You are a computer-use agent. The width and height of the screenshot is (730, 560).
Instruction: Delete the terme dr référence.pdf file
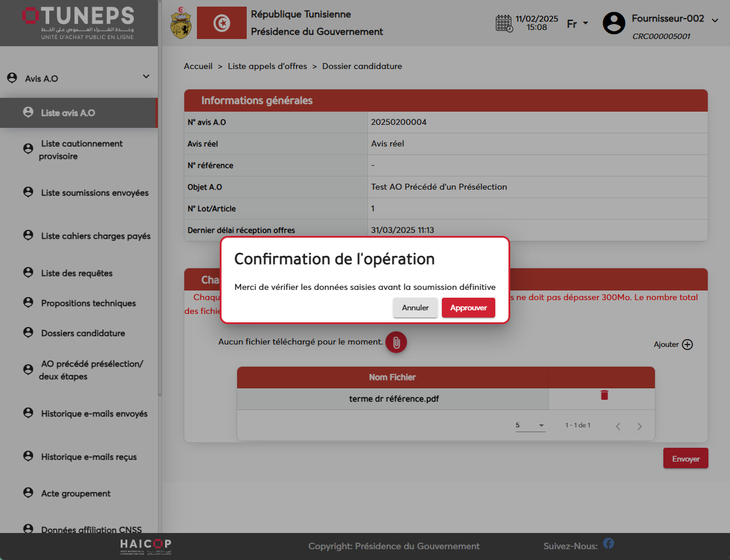[x=604, y=395]
